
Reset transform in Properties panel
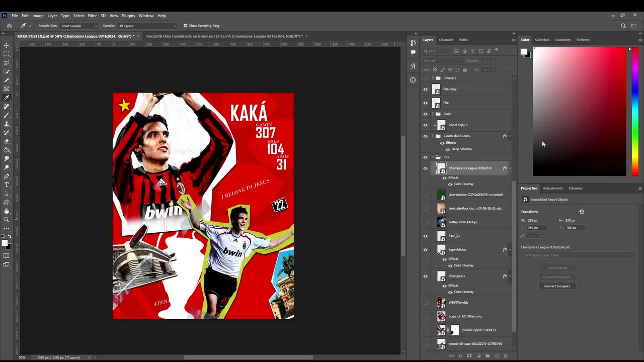point(582,212)
